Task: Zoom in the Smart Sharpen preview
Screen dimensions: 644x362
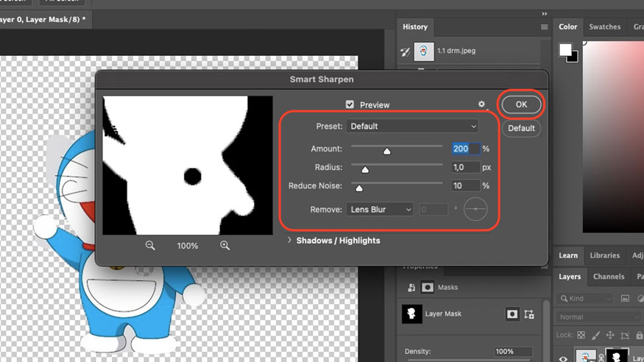Action: tap(225, 246)
